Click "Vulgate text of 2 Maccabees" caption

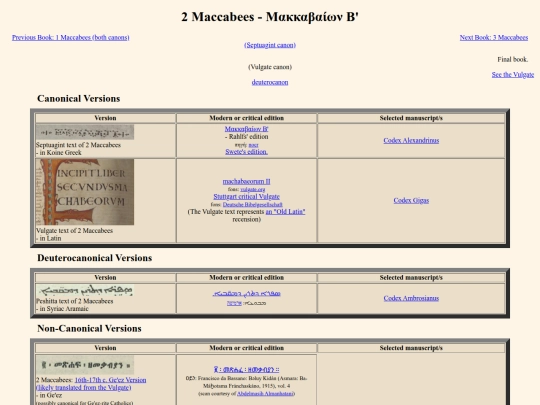pyautogui.click(x=74, y=231)
